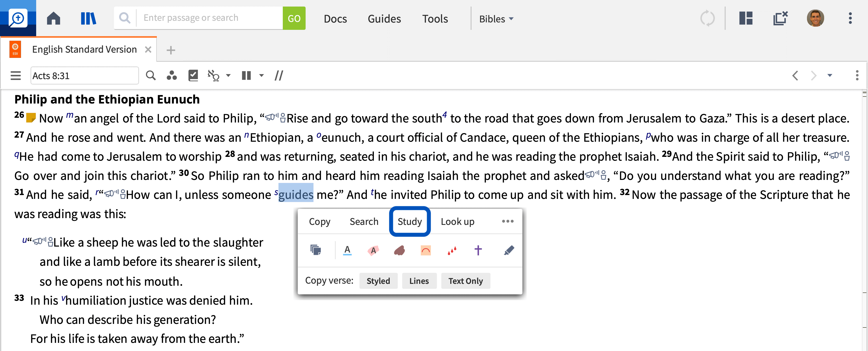Select the blue underline text highlighter
The image size is (868, 351).
[x=347, y=250]
